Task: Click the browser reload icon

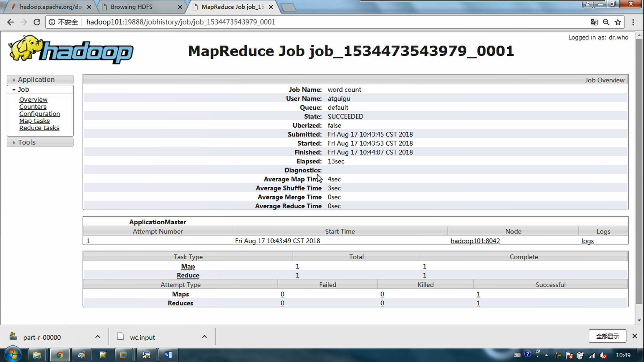Action: click(37, 22)
